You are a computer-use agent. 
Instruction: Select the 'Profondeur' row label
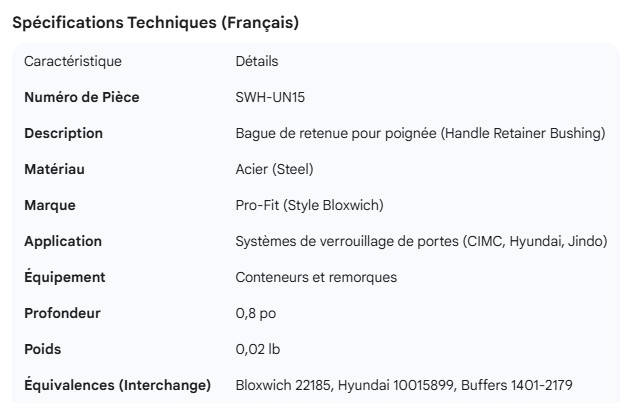[62, 313]
